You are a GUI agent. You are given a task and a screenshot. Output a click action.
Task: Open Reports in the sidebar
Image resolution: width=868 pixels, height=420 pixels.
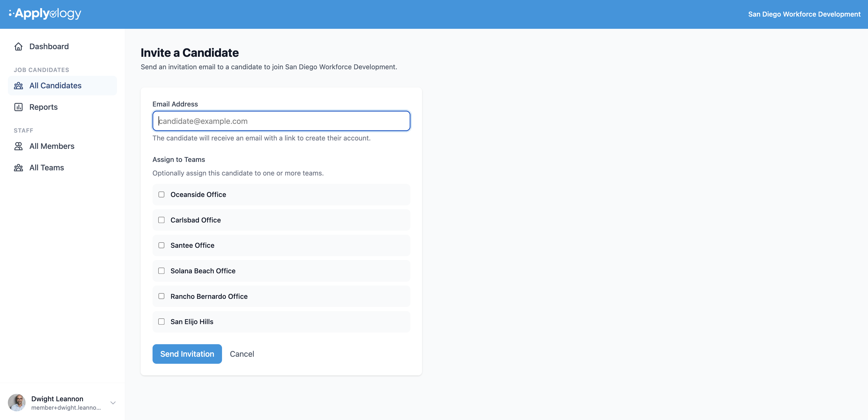click(62, 107)
